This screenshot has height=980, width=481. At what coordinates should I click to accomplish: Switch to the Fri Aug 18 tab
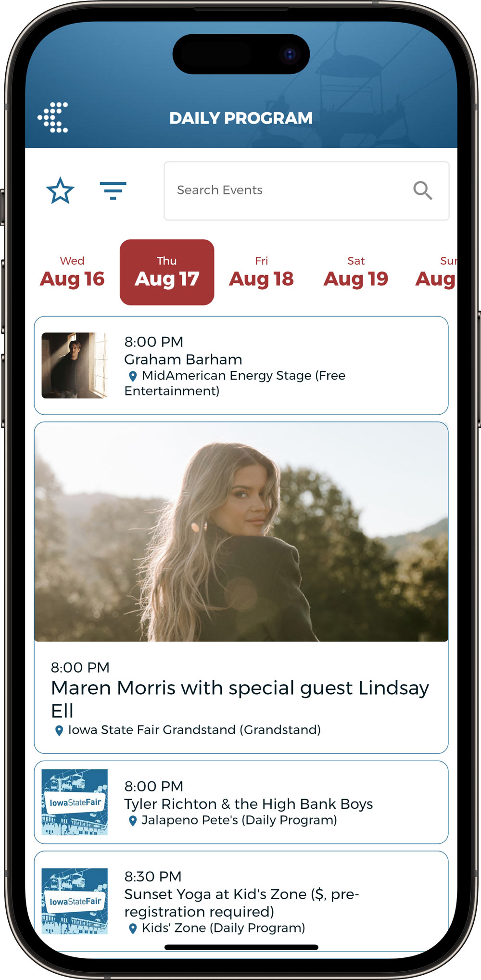[261, 272]
